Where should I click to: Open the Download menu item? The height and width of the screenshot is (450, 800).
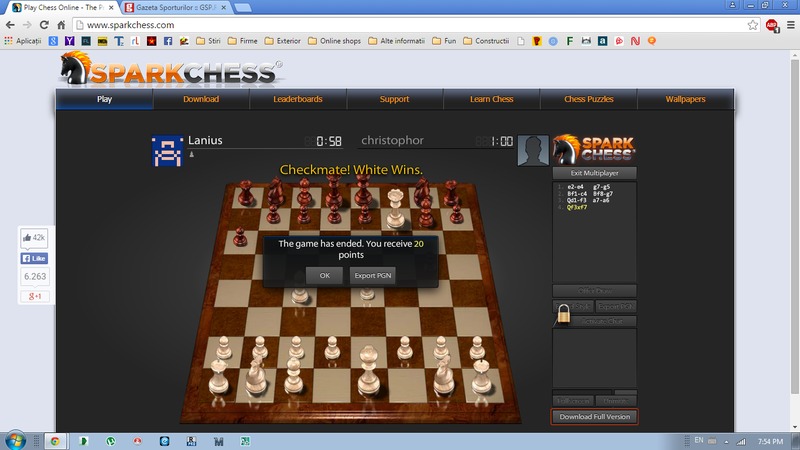(201, 99)
